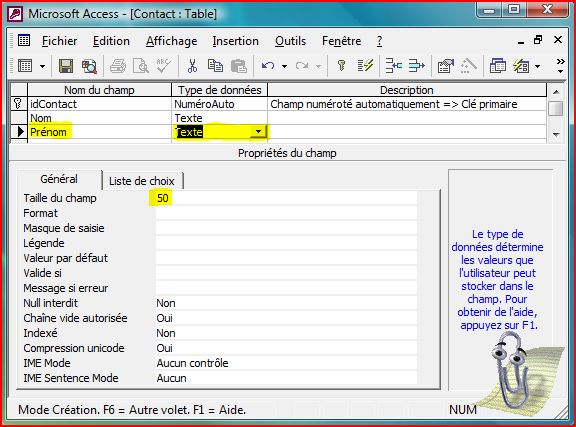The image size is (576, 427).
Task: Expand the New Object dropdown arrow
Action: pos(538,67)
